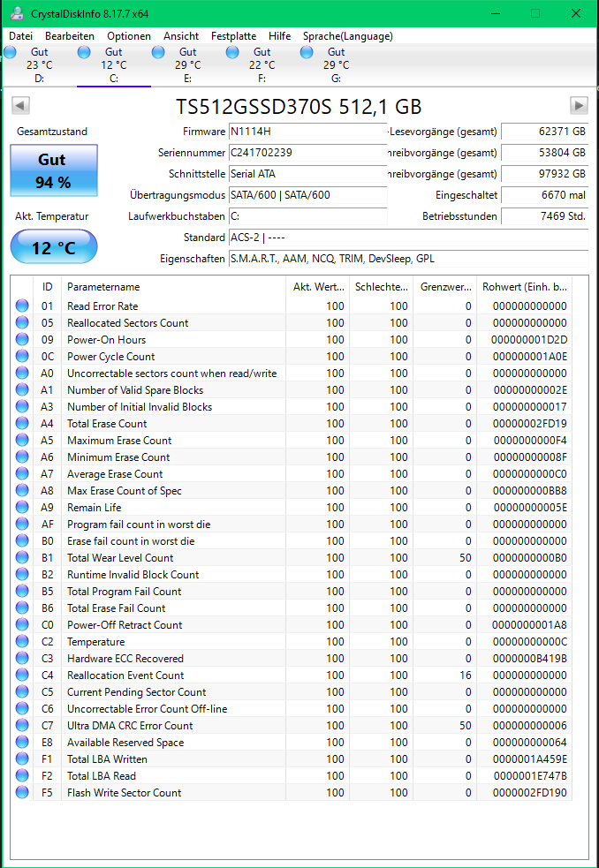
Task: Click the ID column header
Action: (x=47, y=287)
